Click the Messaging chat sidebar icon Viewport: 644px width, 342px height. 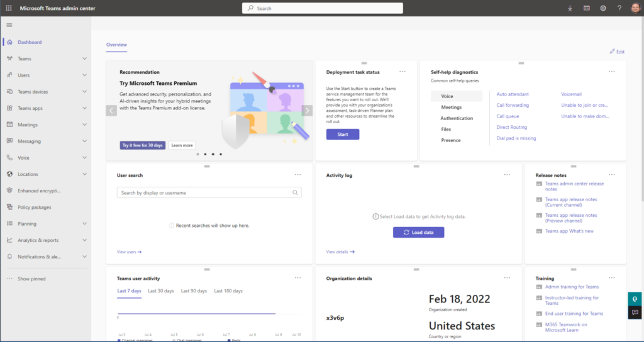coord(9,141)
